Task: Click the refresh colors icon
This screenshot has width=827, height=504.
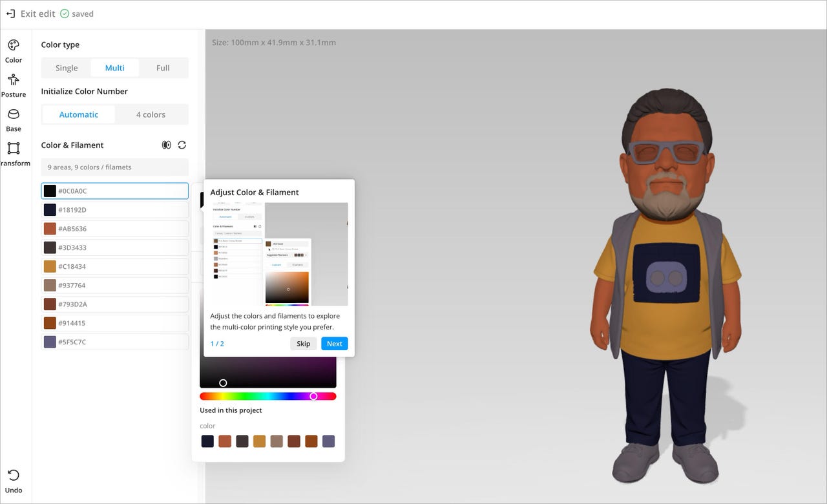Action: 182,145
